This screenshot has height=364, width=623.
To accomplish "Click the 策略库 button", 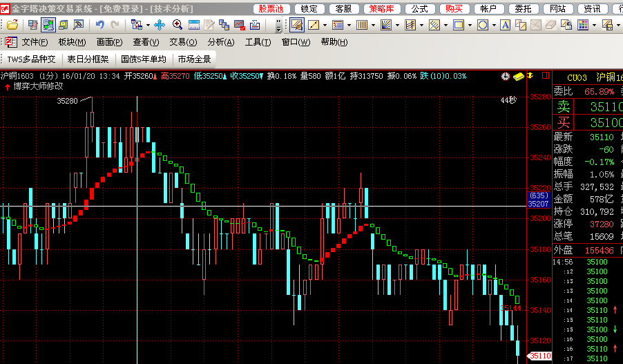I will [381, 9].
